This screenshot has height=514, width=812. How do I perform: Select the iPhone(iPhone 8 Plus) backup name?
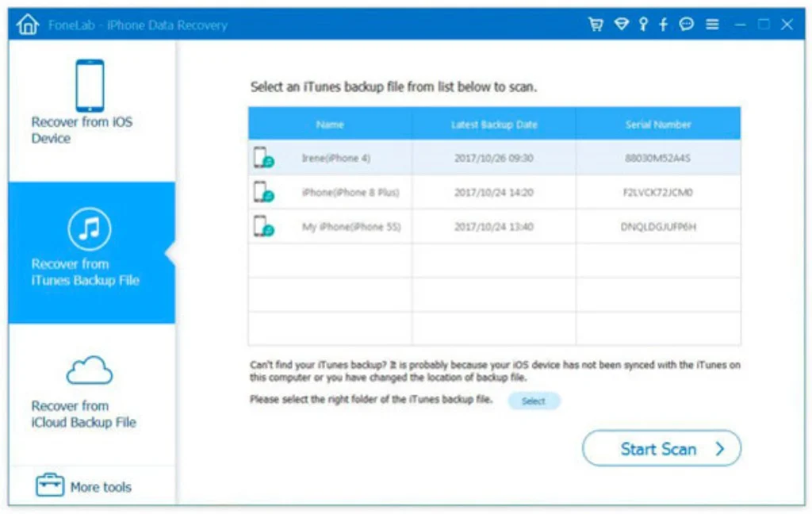coord(350,192)
